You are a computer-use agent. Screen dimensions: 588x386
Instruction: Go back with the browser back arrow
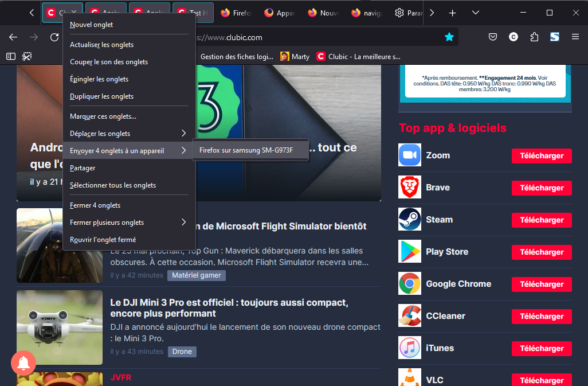pyautogui.click(x=13, y=37)
